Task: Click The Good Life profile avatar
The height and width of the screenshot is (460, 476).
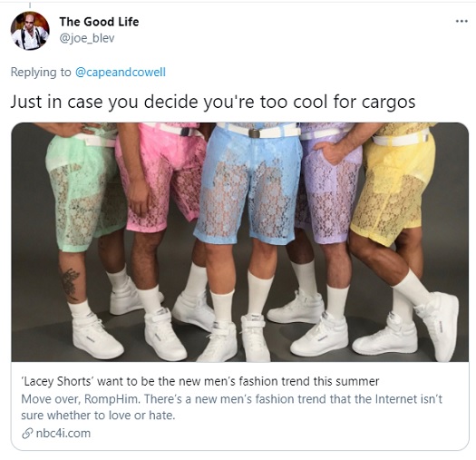Action: 30,31
